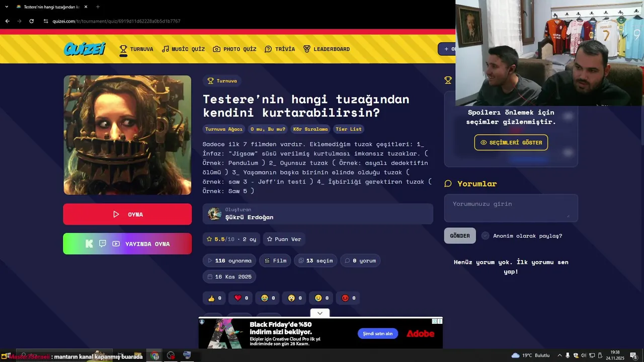Image resolution: width=644 pixels, height=362 pixels.
Task: Show hidden system tray icons
Action: 559,355
